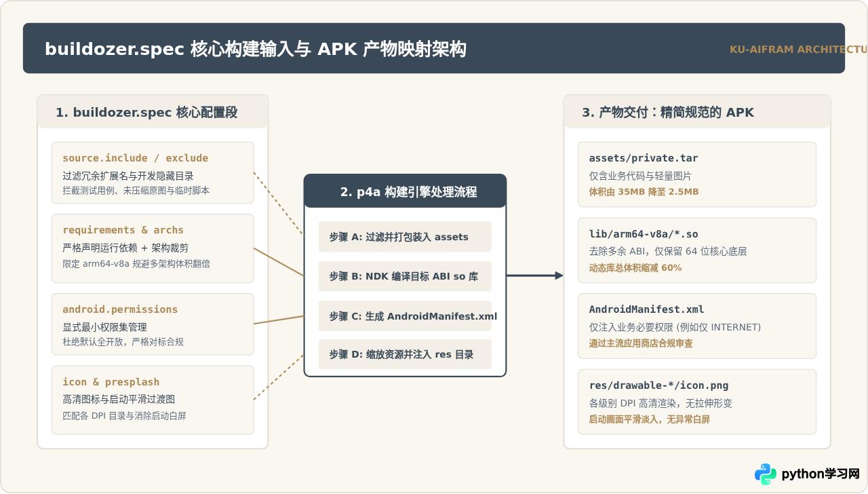Select assets/private.tar card title

(x=644, y=158)
